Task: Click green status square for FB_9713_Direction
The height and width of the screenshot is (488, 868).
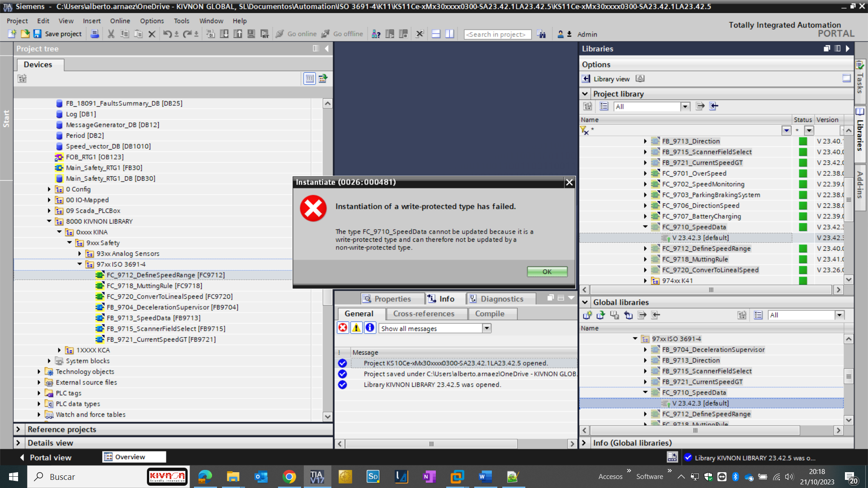Action: pyautogui.click(x=803, y=141)
